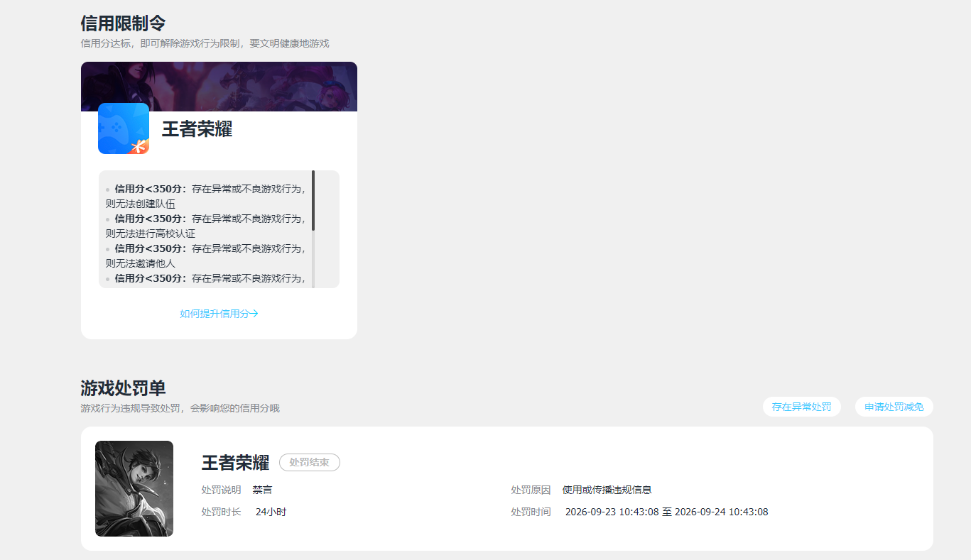Click the 24小时 penalty duration value
The width and height of the screenshot is (971, 560).
(x=271, y=512)
